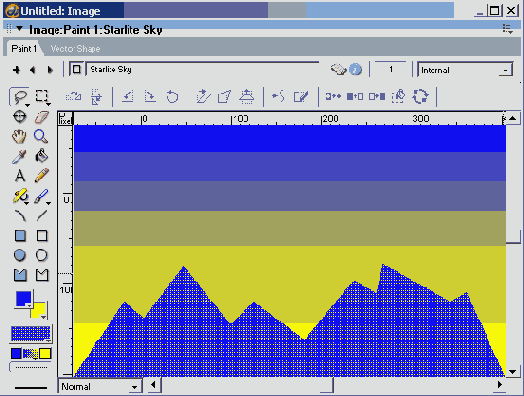This screenshot has height=396, width=524.
Task: Click the Free Rotate icon
Action: [x=172, y=97]
